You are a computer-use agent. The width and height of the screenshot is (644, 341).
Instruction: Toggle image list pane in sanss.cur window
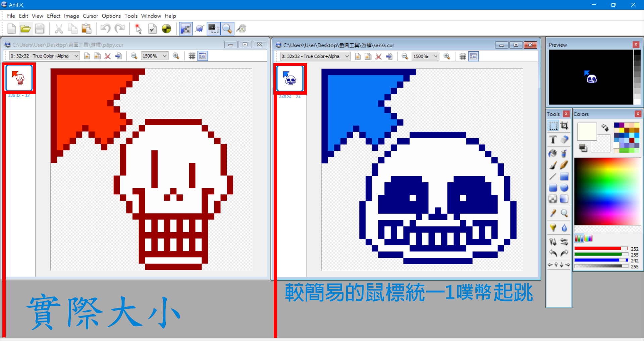pyautogui.click(x=474, y=56)
